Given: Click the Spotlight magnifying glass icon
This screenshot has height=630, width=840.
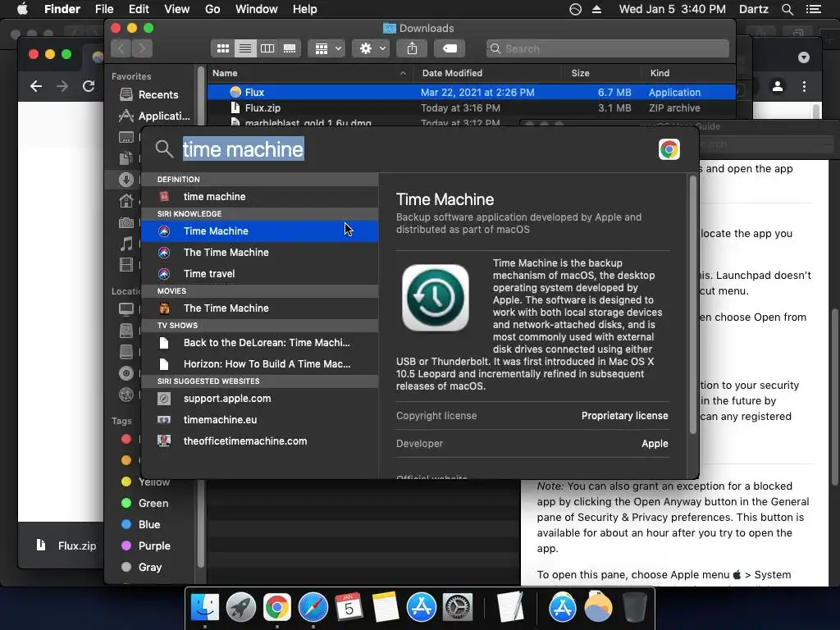Looking at the screenshot, I should pos(164,149).
